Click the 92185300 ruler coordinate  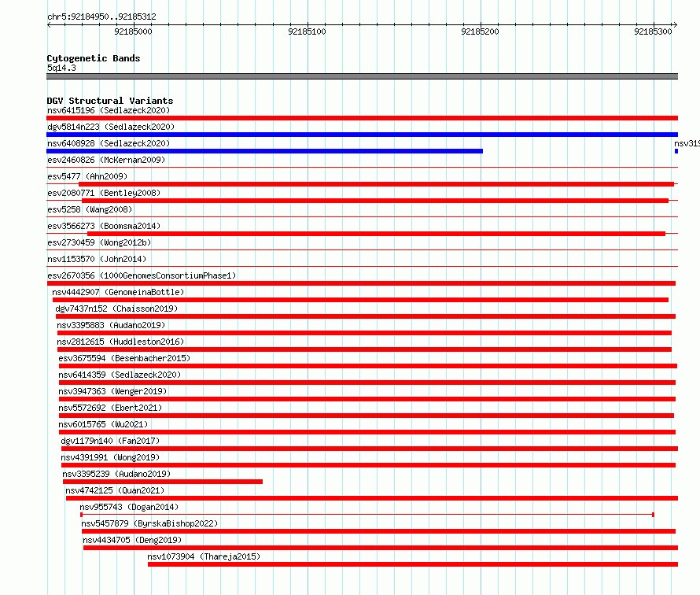click(653, 31)
